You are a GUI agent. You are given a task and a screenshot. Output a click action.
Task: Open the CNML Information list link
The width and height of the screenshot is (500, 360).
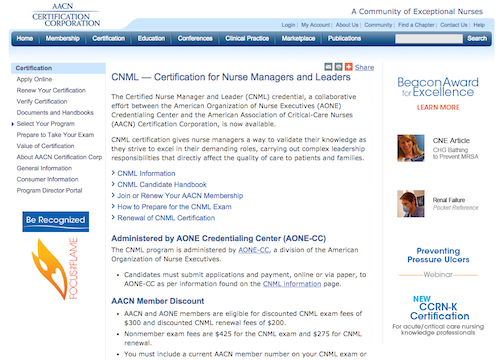coord(146,173)
